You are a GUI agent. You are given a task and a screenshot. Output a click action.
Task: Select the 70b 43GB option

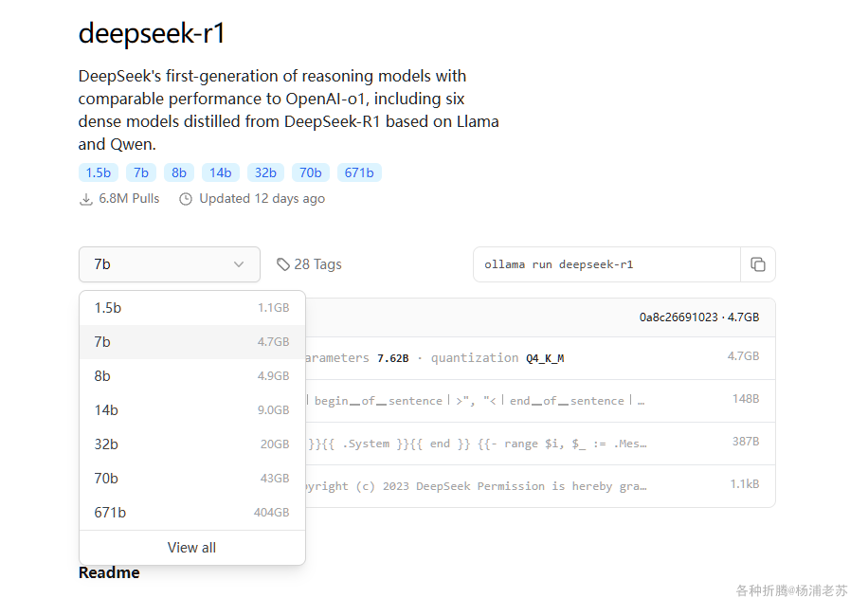191,479
